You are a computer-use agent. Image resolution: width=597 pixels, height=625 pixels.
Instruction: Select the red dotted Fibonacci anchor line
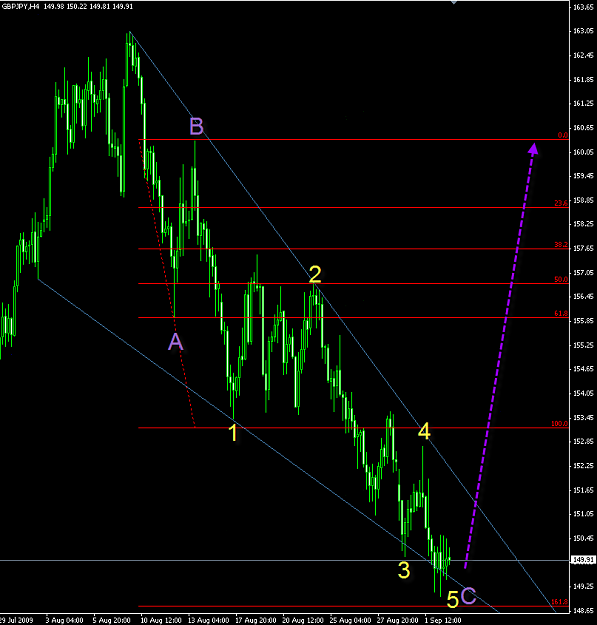point(167,283)
